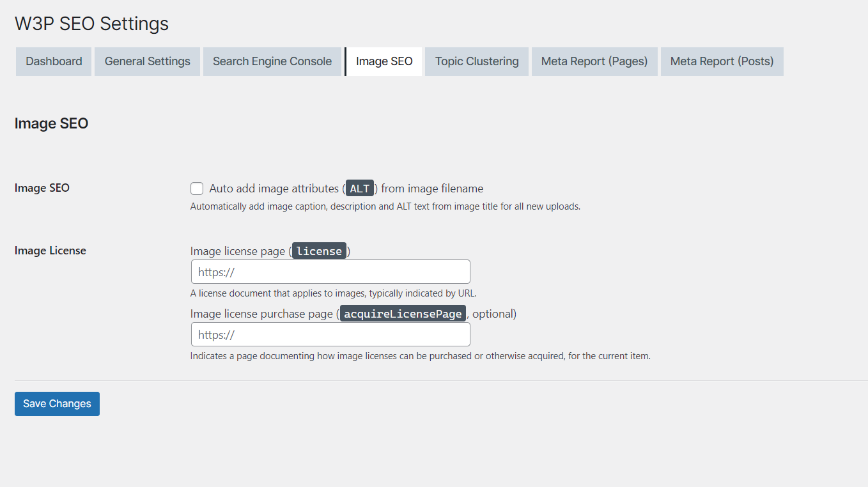Click the 'Automatically add image caption' description text
This screenshot has width=868, height=487.
(x=385, y=206)
